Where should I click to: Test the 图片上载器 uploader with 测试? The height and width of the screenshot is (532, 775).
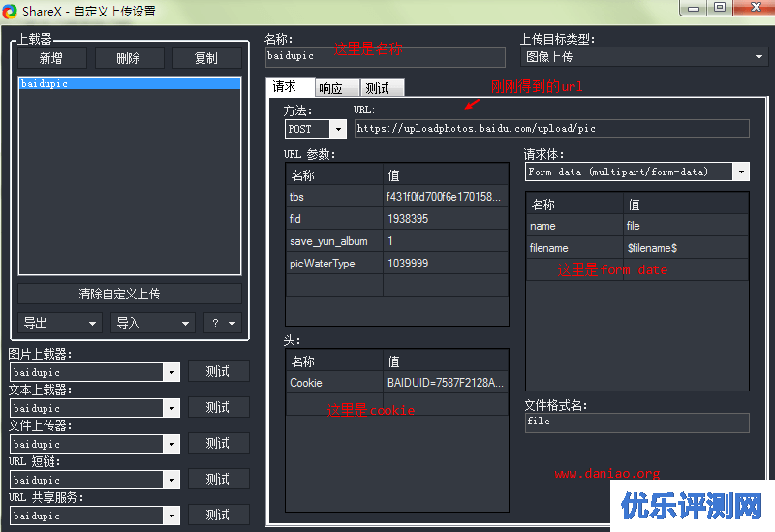point(219,371)
